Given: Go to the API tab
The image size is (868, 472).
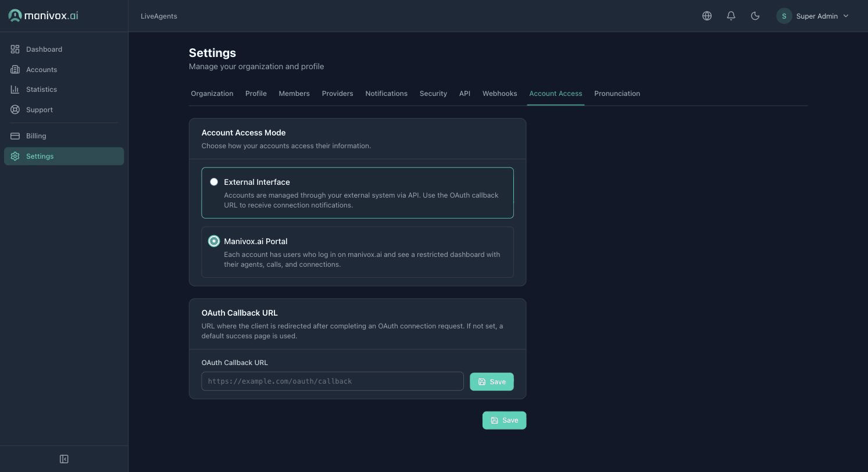Looking at the screenshot, I should coord(465,94).
